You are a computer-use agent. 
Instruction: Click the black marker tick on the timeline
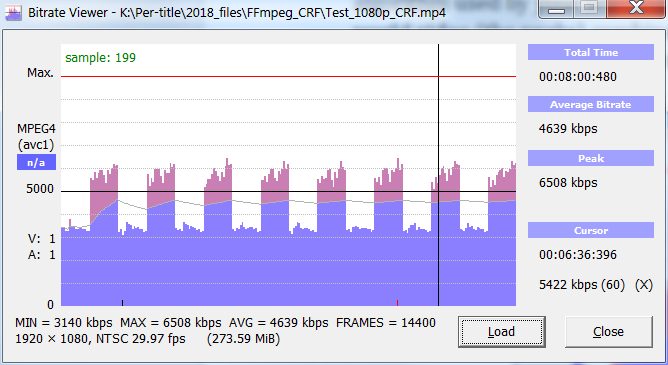click(x=123, y=303)
